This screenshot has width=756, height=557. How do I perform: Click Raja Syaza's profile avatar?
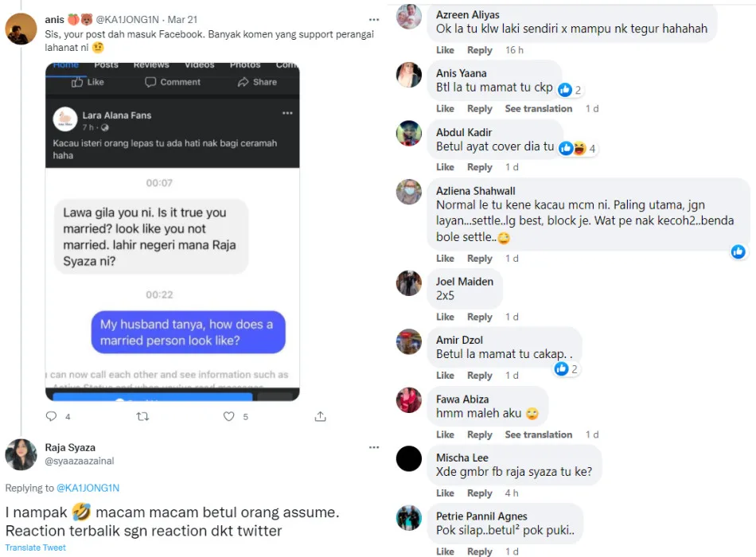click(21, 454)
